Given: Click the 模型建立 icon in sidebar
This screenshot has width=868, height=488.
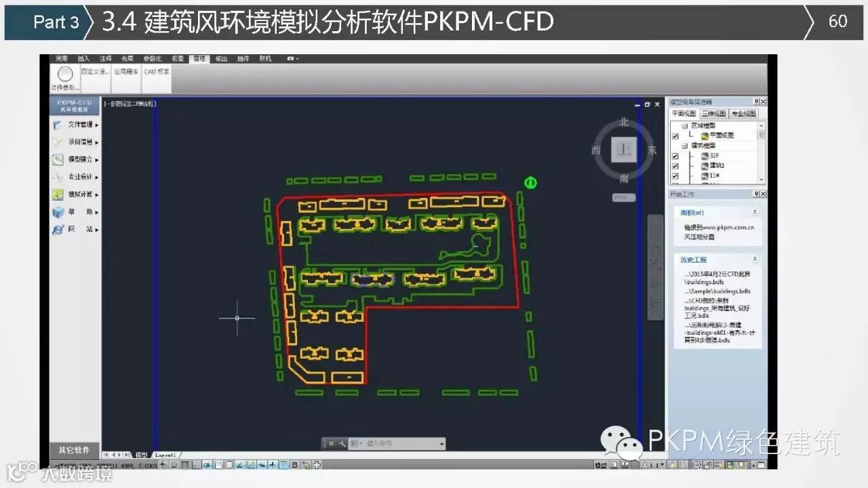Looking at the screenshot, I should [58, 160].
